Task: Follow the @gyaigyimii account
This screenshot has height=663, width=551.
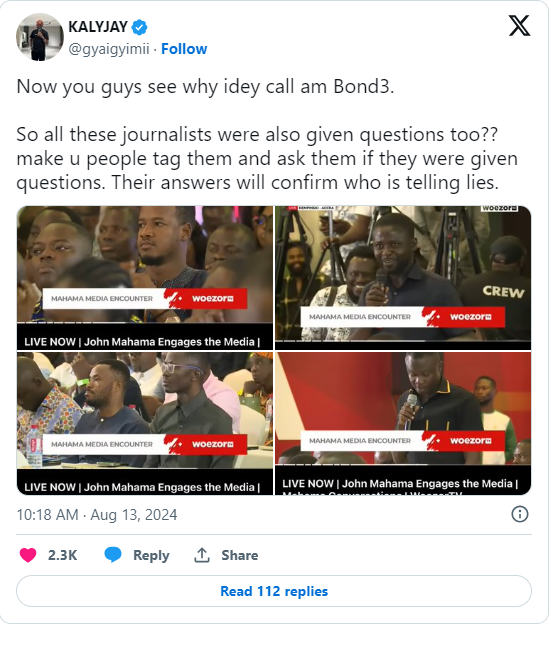Action: pyautogui.click(x=184, y=49)
